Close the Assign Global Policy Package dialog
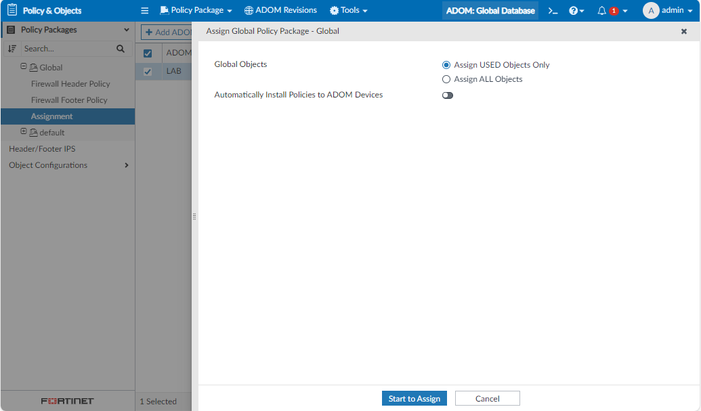Image resolution: width=701 pixels, height=411 pixels. click(684, 31)
